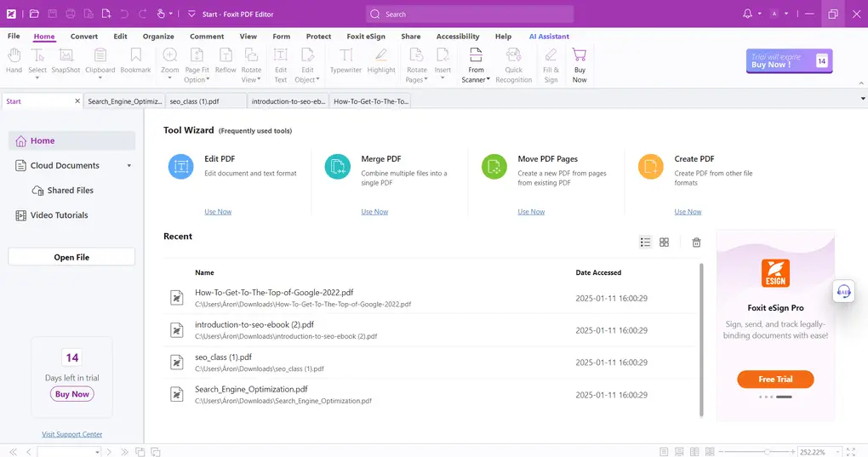
Task: Expand Cloud Documents dropdown arrow
Action: coord(129,166)
